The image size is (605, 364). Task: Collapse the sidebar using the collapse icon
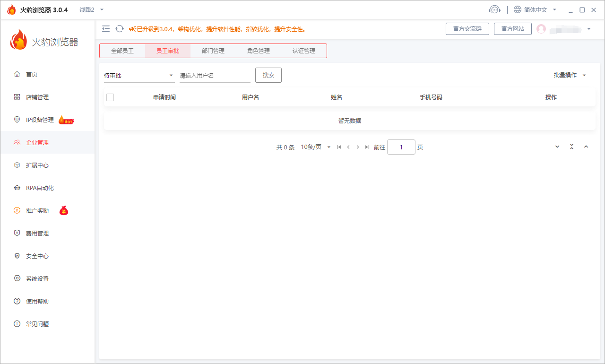point(106,28)
